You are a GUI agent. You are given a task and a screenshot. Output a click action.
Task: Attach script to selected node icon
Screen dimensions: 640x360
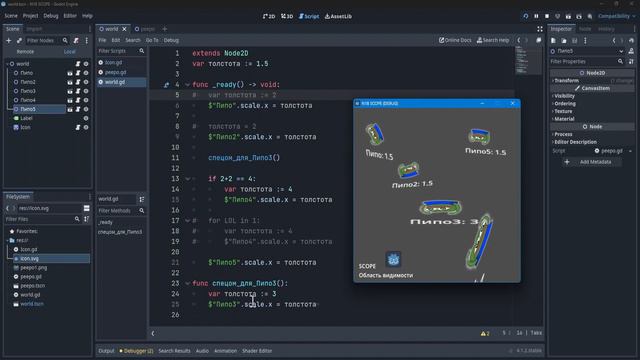coord(76,40)
